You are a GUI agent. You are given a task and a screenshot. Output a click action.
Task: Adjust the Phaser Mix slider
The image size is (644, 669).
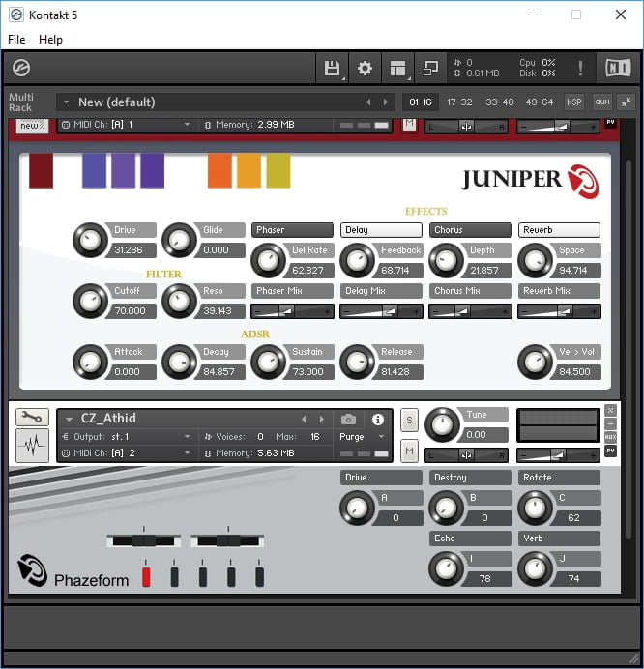[292, 311]
